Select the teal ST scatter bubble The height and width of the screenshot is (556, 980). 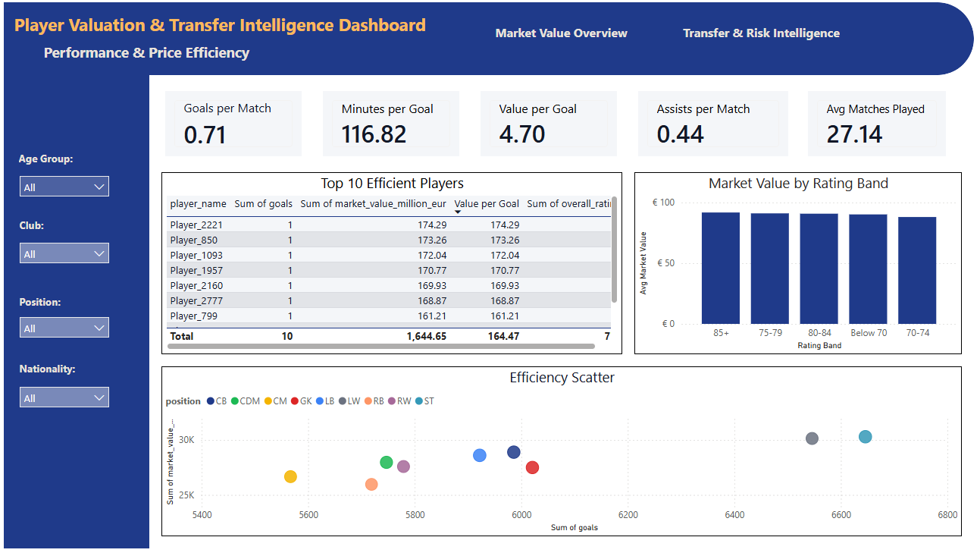(865, 437)
